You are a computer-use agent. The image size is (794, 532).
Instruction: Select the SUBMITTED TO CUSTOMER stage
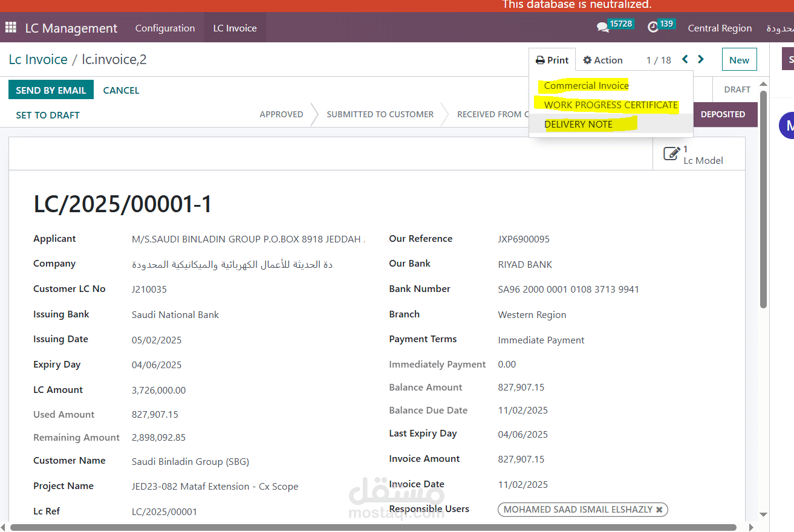pyautogui.click(x=380, y=114)
